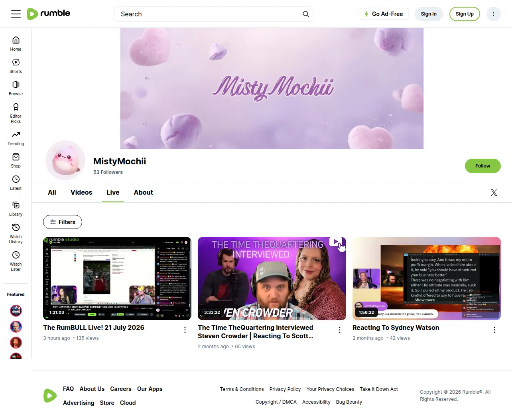Follow the MistyMochii channel

click(482, 166)
